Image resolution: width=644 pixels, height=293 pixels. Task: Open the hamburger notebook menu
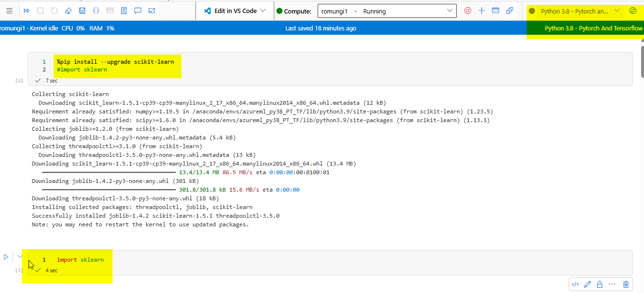[9, 11]
